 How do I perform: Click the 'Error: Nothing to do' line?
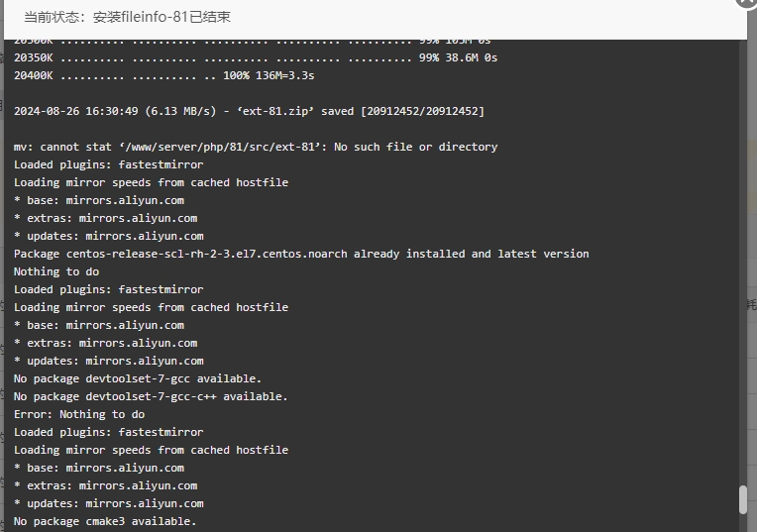click(x=79, y=415)
